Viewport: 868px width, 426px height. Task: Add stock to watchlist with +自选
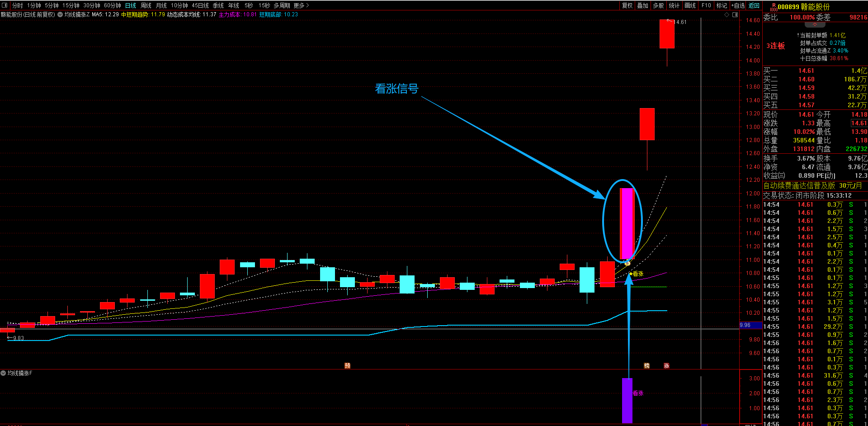[738, 5]
